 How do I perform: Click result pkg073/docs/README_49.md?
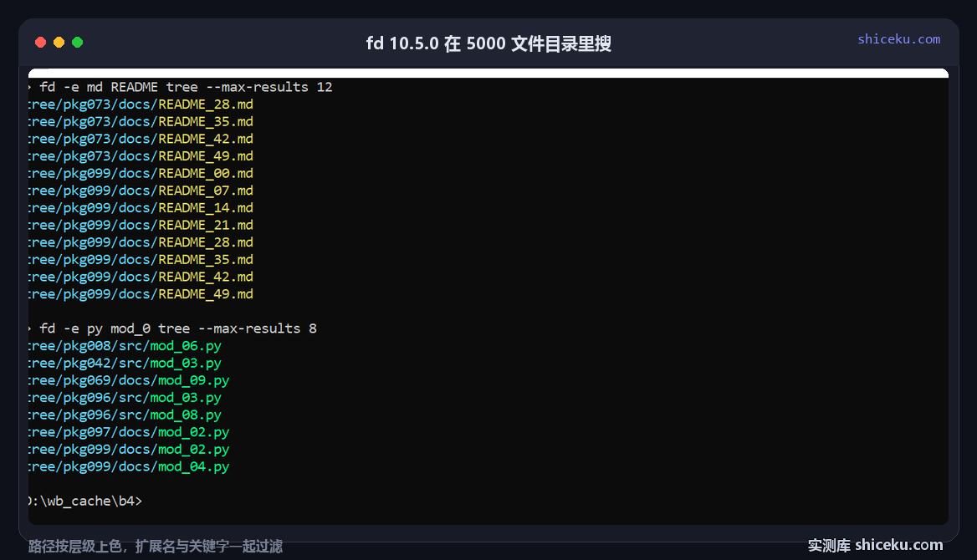coord(141,156)
